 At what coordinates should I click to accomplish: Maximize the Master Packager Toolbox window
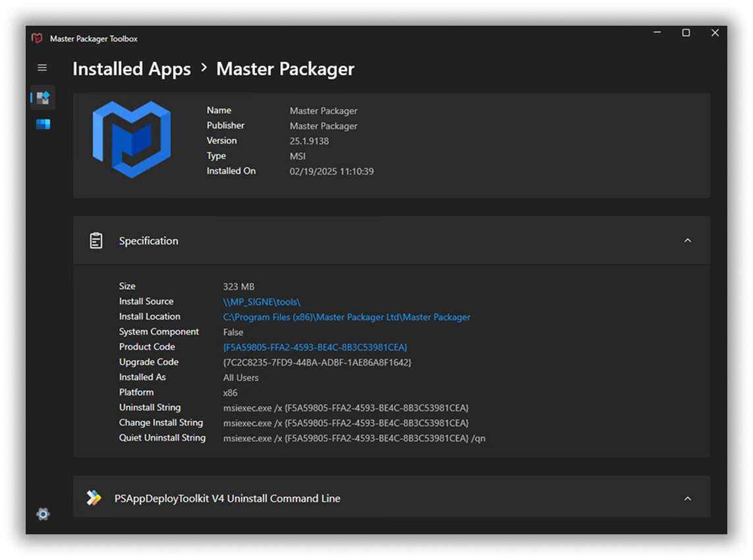[x=686, y=33]
